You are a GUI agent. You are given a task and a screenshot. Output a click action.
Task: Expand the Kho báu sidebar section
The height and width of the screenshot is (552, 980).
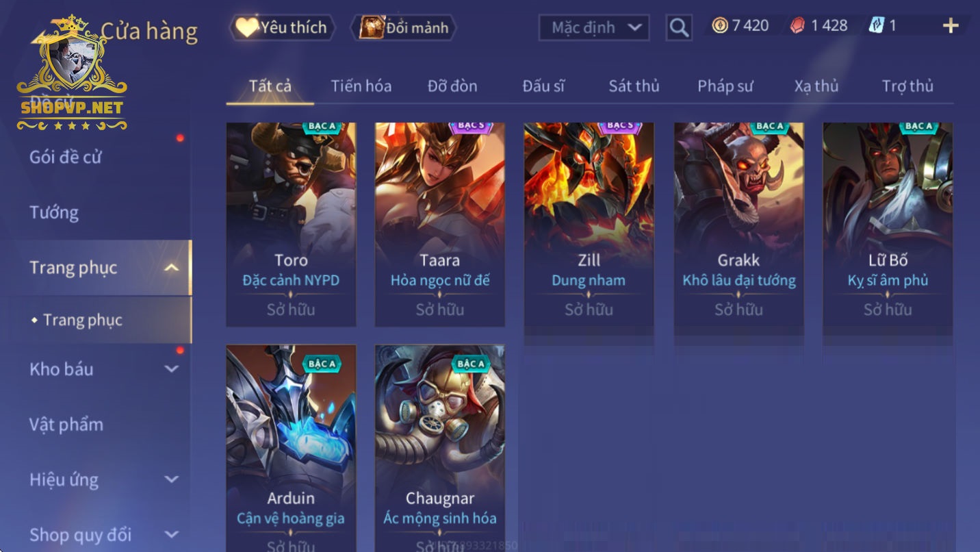point(172,369)
